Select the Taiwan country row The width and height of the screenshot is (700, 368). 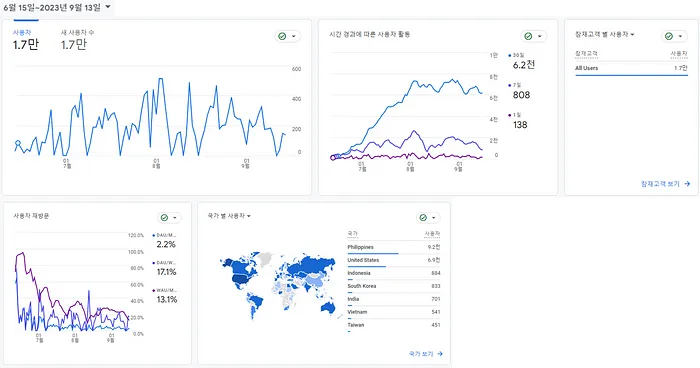pos(394,325)
